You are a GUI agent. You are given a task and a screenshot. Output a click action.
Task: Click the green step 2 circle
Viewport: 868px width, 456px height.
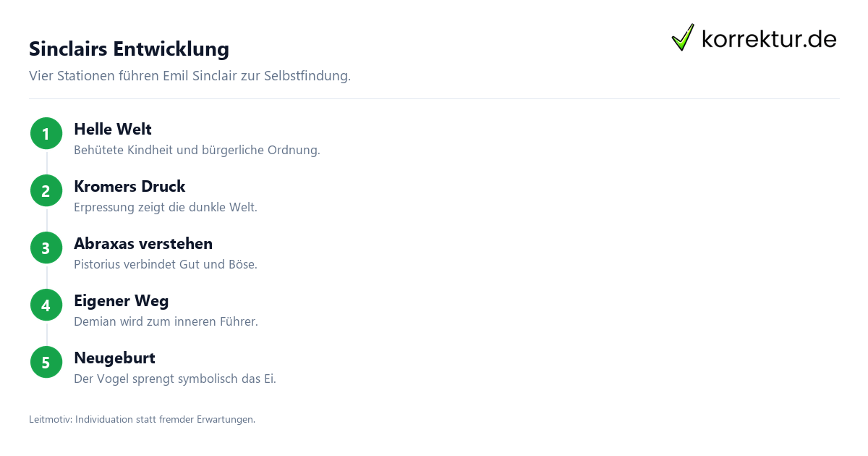tap(46, 191)
